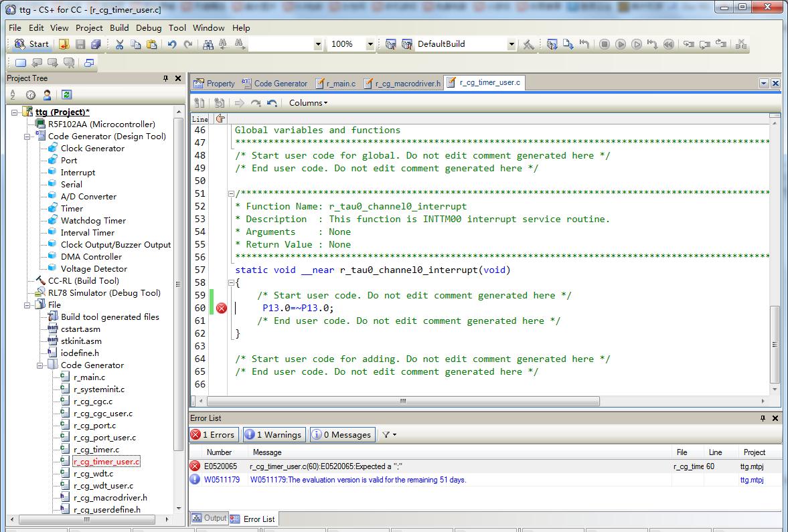788x532 pixels.
Task: Switch to the Output tab
Action: pyautogui.click(x=209, y=519)
